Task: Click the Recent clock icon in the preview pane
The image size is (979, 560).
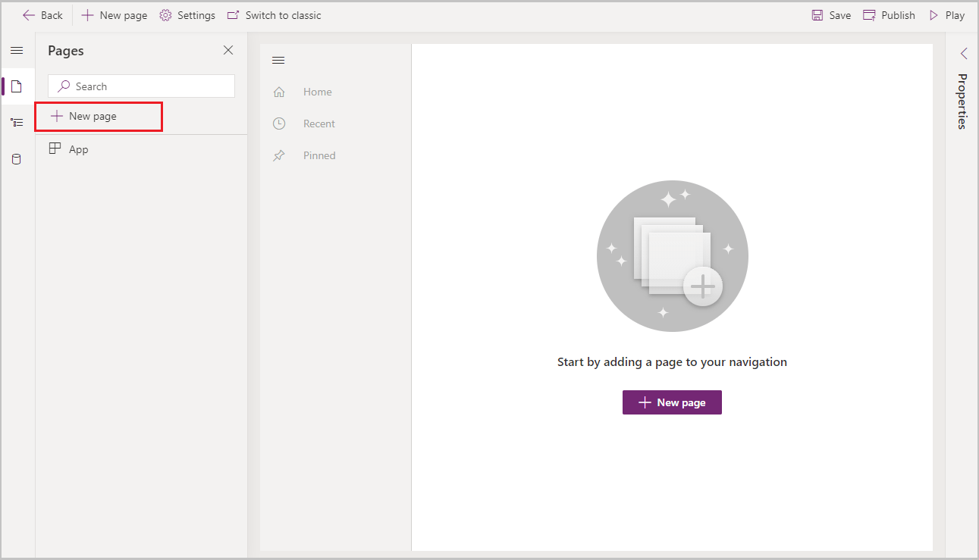Action: (x=278, y=123)
